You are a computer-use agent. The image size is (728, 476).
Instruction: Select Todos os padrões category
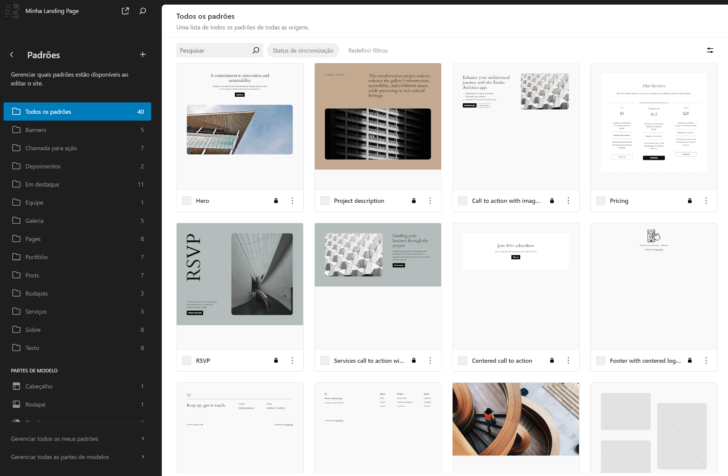tap(77, 111)
